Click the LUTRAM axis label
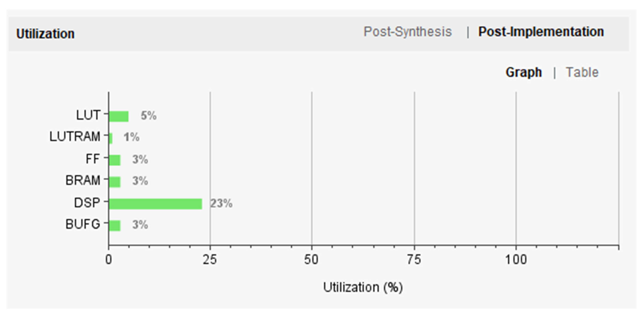 click(75, 137)
